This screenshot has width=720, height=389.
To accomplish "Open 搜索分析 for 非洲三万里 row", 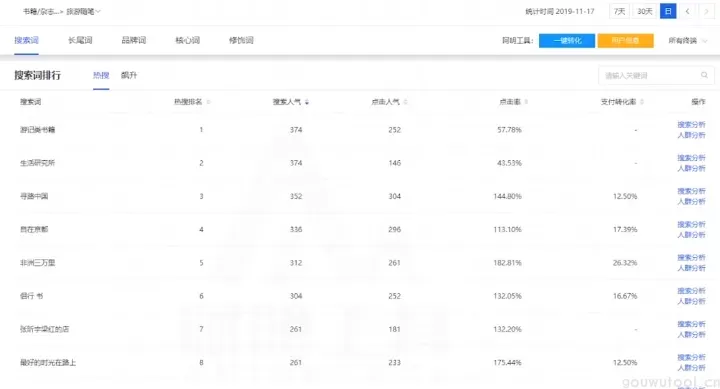I will [x=691, y=257].
